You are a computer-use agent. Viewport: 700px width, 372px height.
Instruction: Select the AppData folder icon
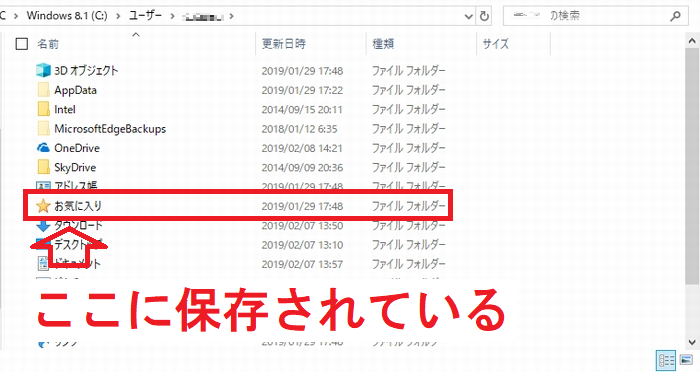[x=43, y=90]
